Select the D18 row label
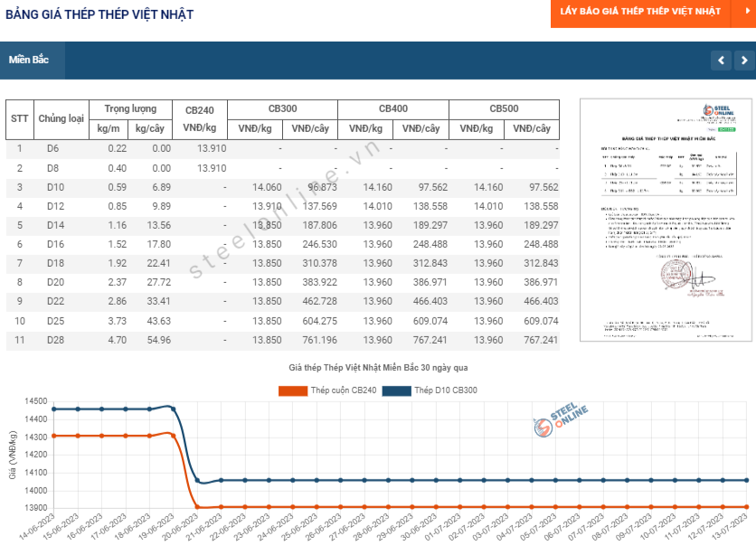The width and height of the screenshot is (756, 546). [x=55, y=263]
